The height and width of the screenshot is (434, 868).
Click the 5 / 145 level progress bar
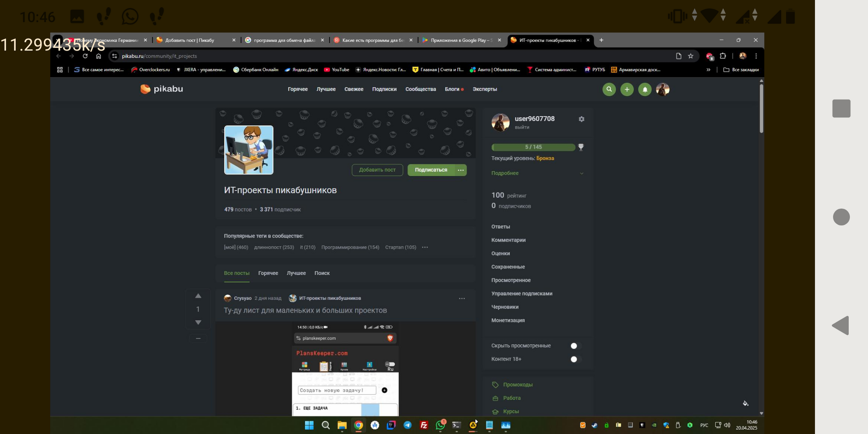tap(533, 147)
